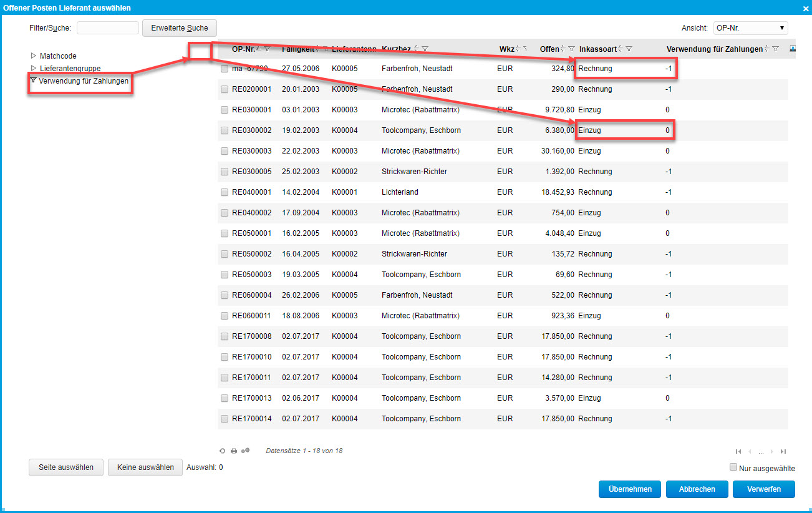Select the checkbox for RE1700013
Screen dimensions: 812x513
[225, 398]
